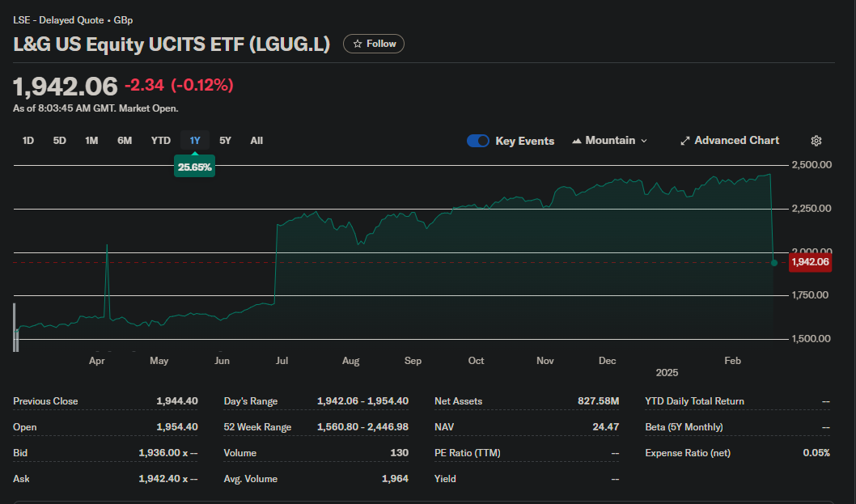Show the All time range

pos(256,141)
